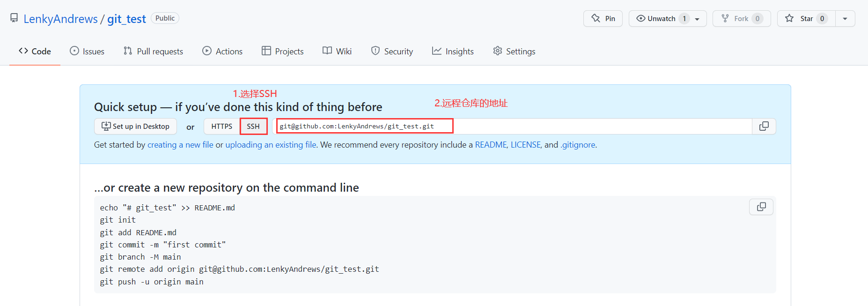868x306 pixels.
Task: Open the Security tab
Action: (x=392, y=51)
